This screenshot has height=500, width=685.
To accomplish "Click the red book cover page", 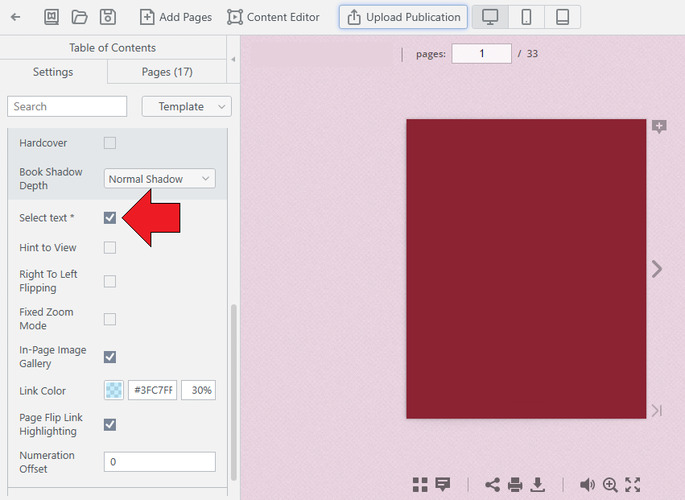I will (526, 269).
